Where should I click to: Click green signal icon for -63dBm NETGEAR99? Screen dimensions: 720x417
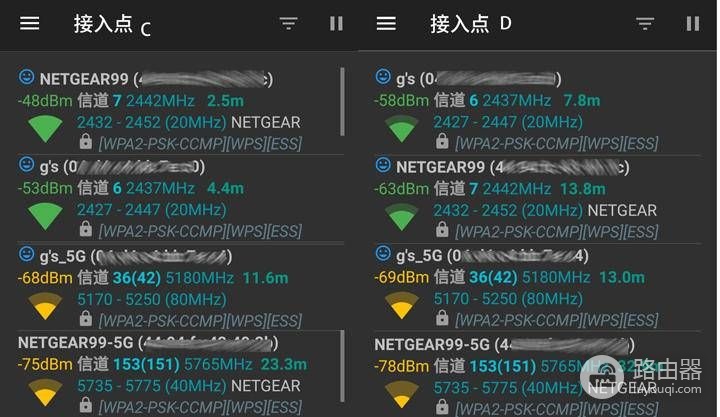pos(402,217)
